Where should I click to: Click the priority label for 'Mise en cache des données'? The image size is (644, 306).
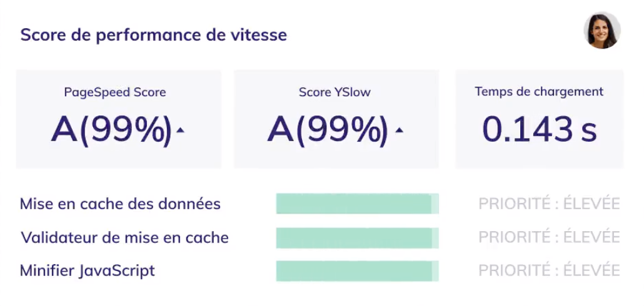point(549,204)
